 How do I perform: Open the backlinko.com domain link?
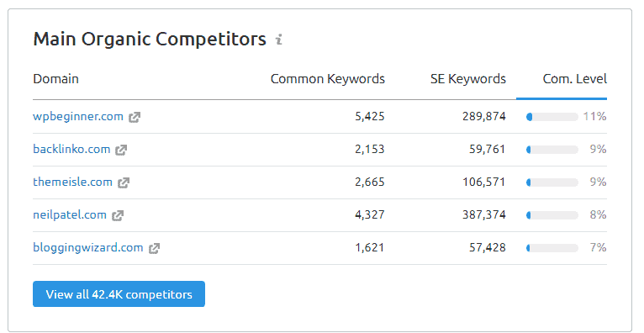[x=71, y=149]
